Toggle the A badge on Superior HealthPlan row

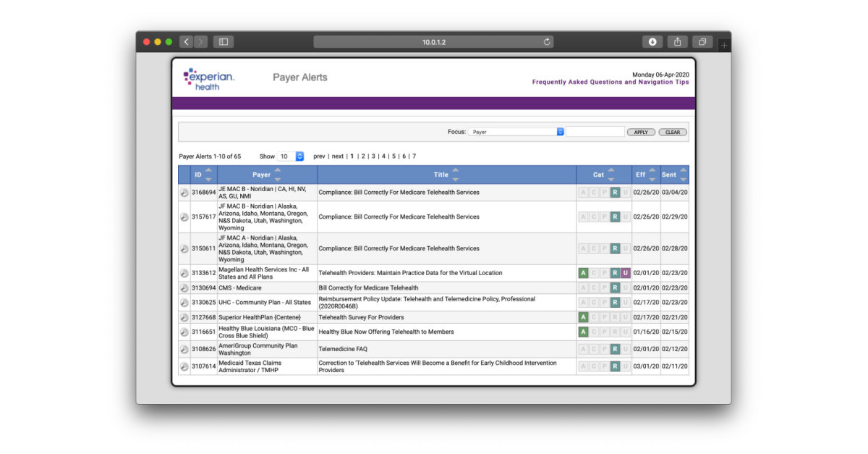[582, 316]
